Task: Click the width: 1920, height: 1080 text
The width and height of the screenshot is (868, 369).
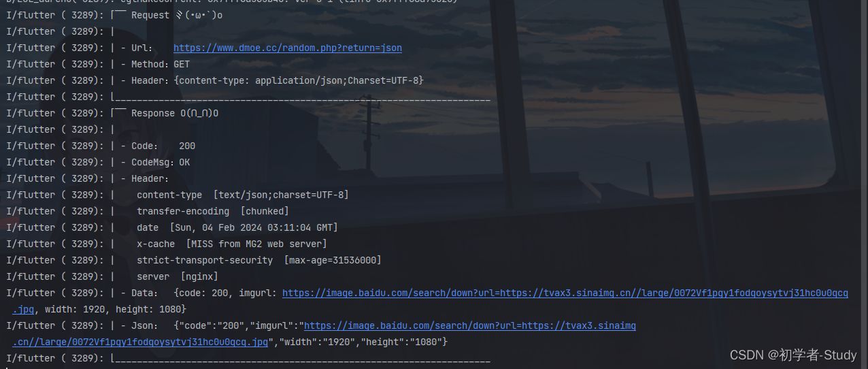Action: [116, 309]
